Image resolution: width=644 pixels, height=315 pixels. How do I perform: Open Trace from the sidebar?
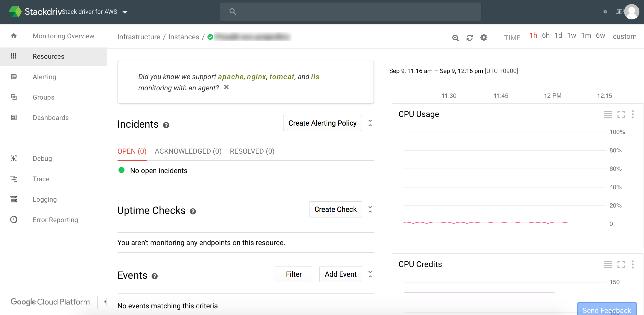(x=41, y=179)
